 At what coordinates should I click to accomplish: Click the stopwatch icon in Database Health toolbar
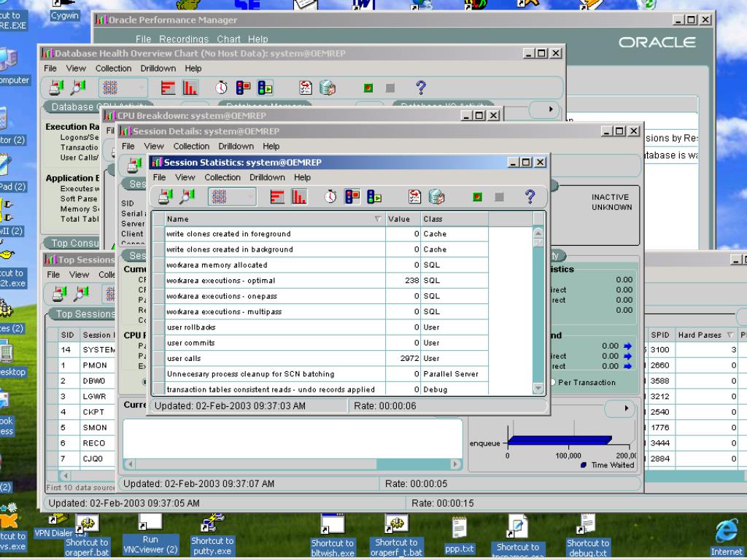click(x=221, y=87)
